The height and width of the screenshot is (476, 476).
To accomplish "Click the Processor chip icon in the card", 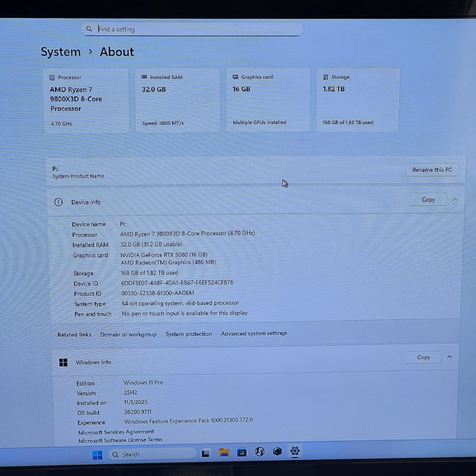I will coord(52,77).
